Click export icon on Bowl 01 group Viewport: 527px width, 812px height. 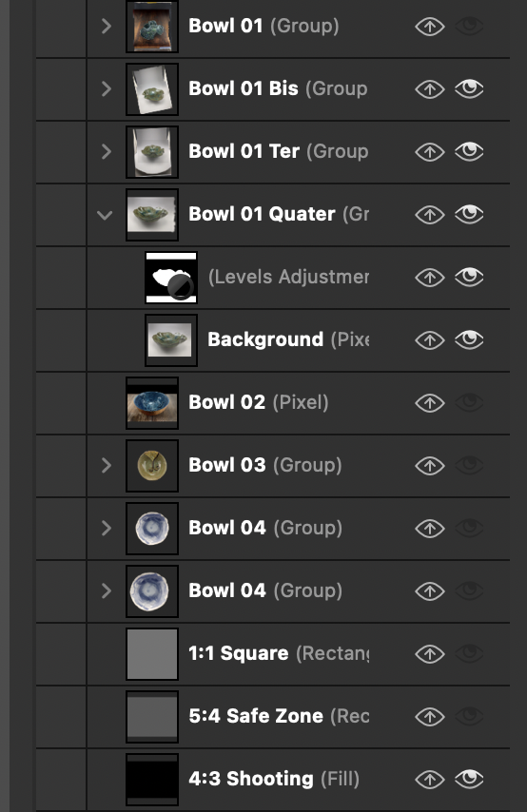(430, 27)
